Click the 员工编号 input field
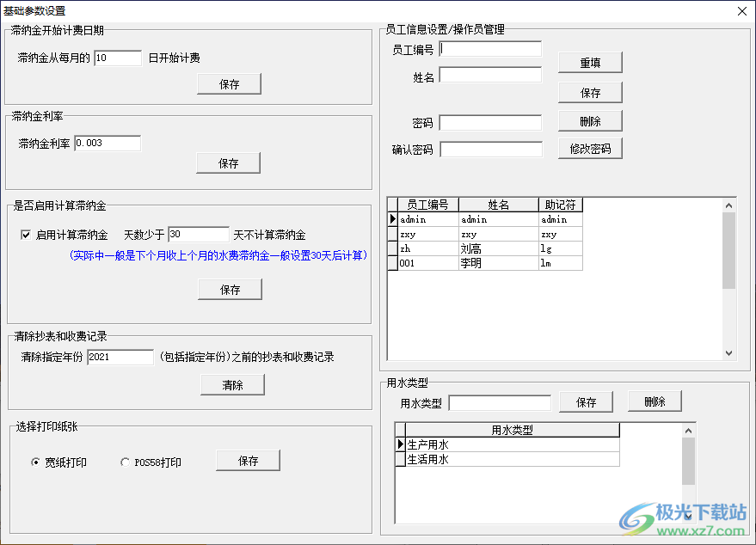The height and width of the screenshot is (545, 756). 490,48
